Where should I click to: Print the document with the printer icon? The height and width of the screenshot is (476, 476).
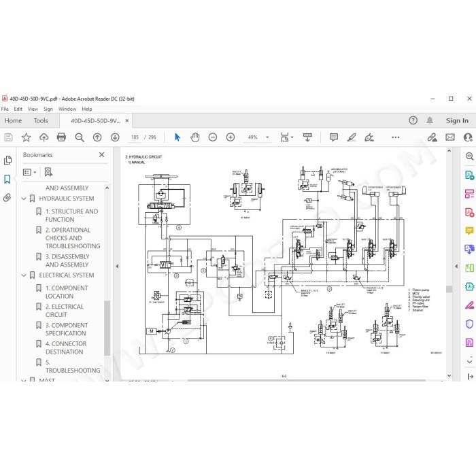pos(61,137)
